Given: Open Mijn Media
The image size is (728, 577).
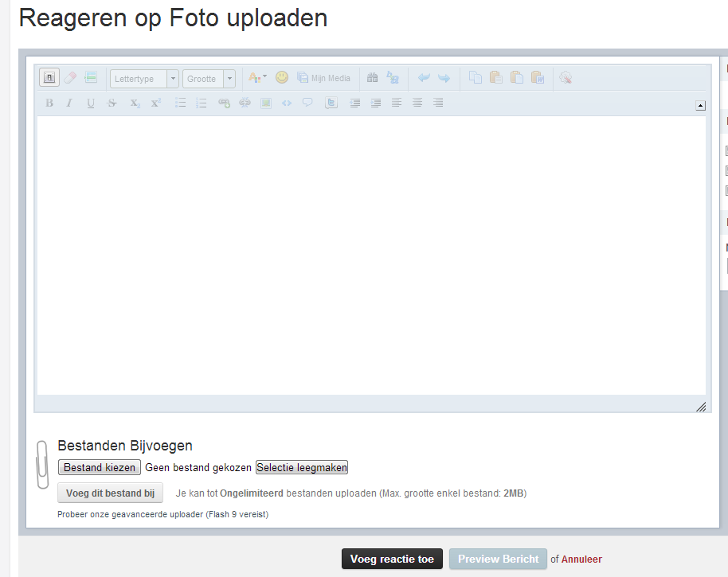Looking at the screenshot, I should pyautogui.click(x=323, y=78).
